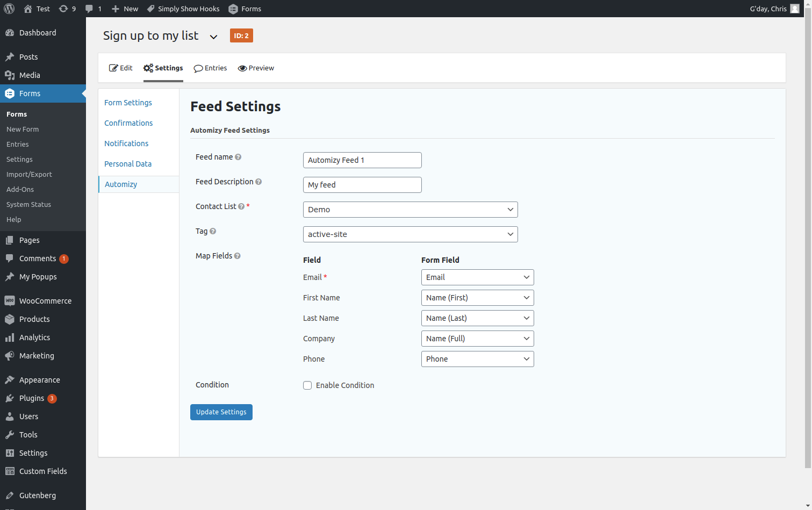Image resolution: width=812 pixels, height=510 pixels.
Task: Switch to the Entries tab
Action: 211,68
